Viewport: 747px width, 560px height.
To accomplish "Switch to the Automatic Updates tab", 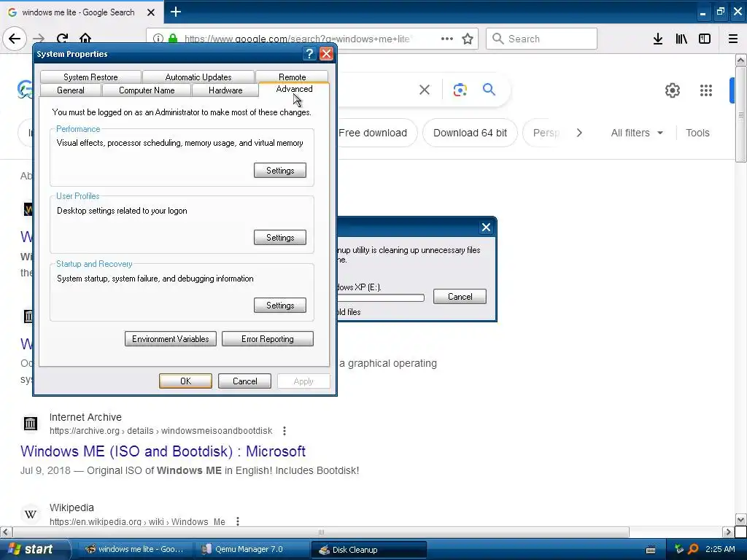I will tap(198, 77).
